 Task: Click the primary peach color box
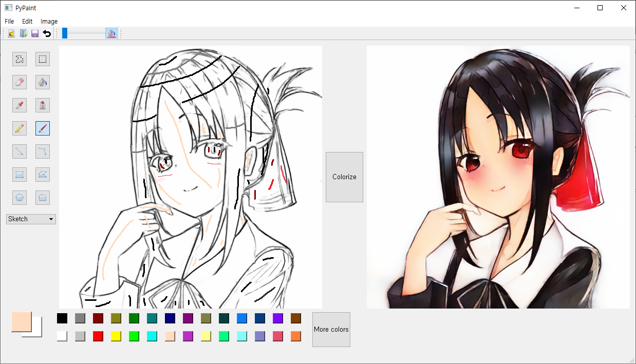pyautogui.click(x=21, y=321)
